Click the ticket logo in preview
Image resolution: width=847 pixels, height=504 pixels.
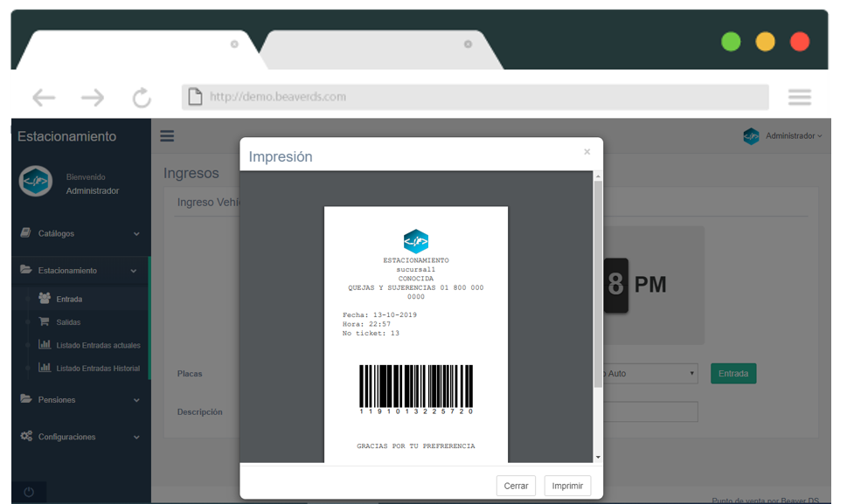point(416,241)
